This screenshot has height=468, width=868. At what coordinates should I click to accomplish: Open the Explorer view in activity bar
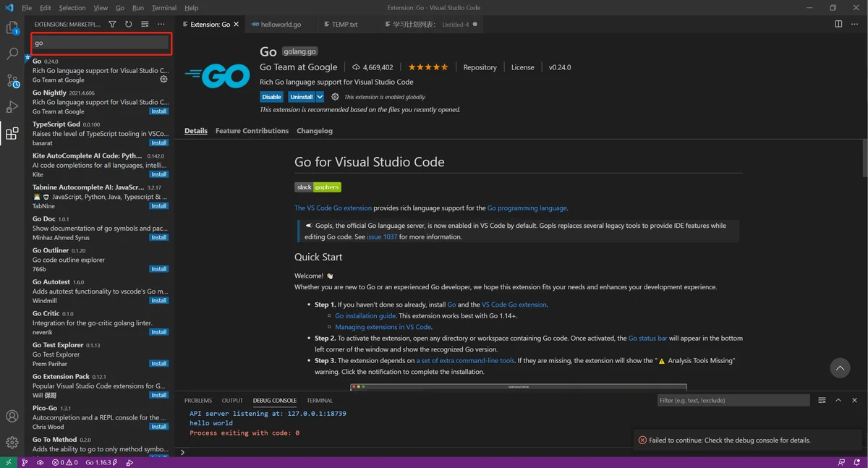[x=12, y=28]
